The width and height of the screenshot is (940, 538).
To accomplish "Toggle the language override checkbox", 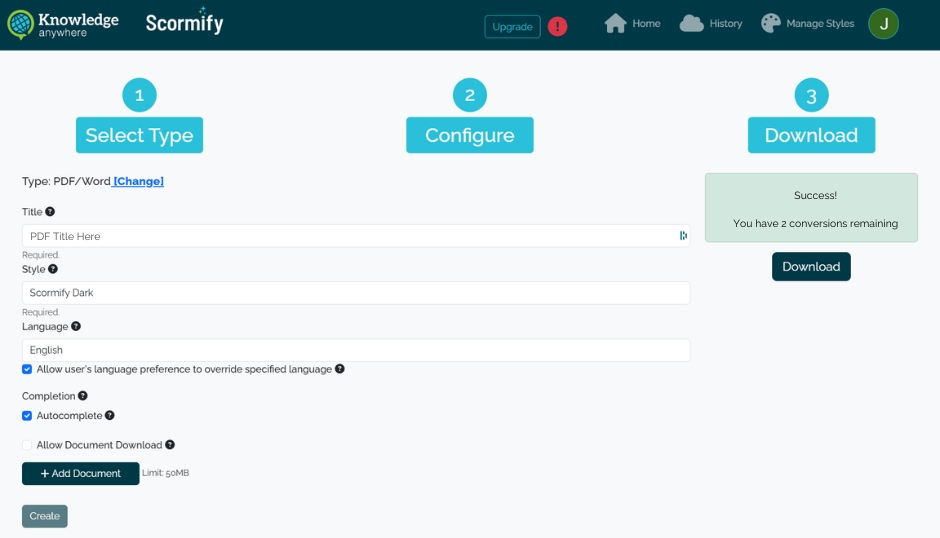I will [27, 369].
